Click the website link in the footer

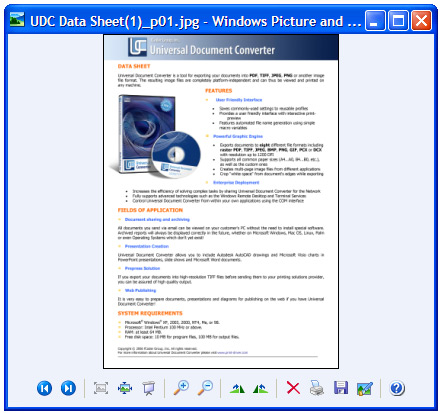(x=232, y=352)
